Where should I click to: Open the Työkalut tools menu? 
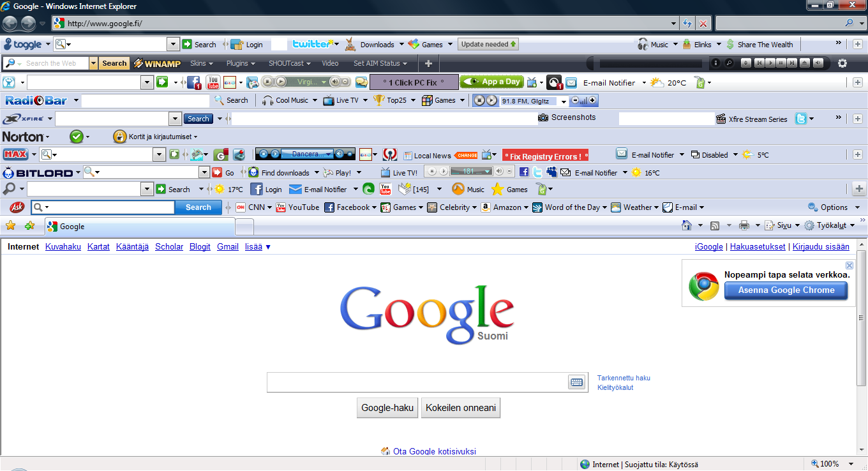click(x=829, y=225)
